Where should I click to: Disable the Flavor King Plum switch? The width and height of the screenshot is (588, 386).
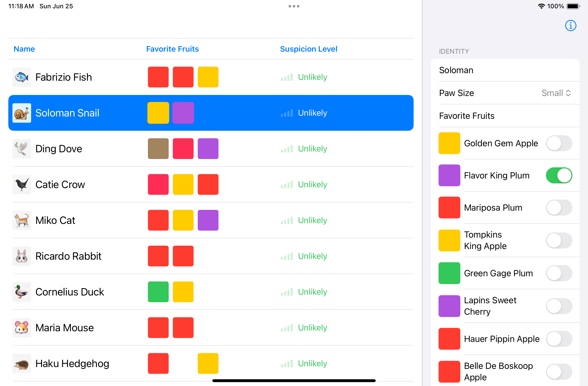[559, 175]
